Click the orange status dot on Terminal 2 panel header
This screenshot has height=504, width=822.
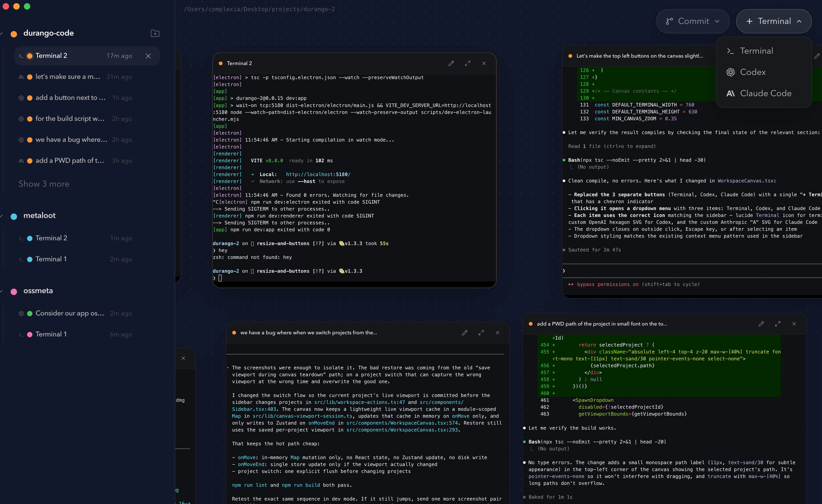pos(220,63)
